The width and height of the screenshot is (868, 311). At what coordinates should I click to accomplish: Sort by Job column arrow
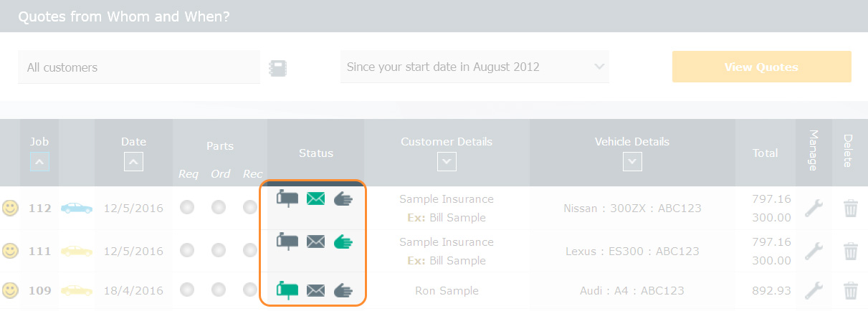40,163
